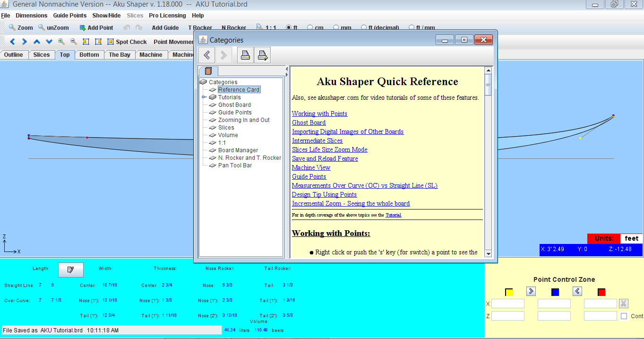The width and height of the screenshot is (644, 339).
Task: Select the cm units radio button
Action: pyautogui.click(x=310, y=28)
